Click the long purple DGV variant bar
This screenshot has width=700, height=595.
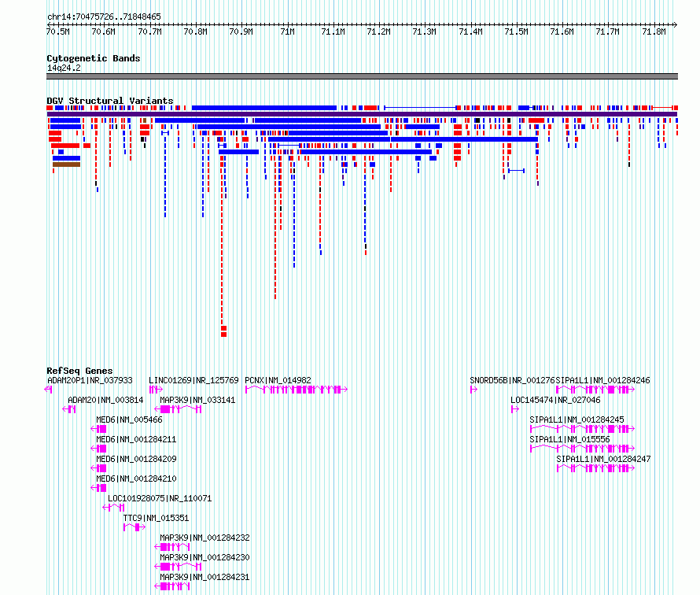362,114
